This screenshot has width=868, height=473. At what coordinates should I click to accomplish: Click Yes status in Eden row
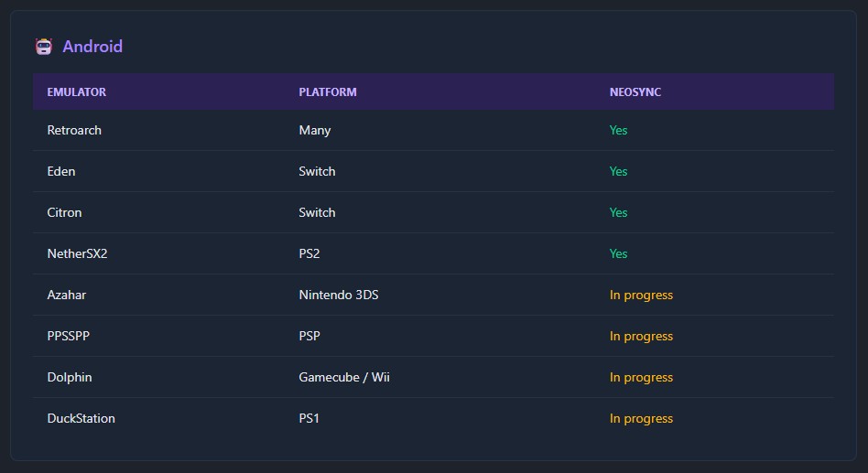click(x=618, y=171)
